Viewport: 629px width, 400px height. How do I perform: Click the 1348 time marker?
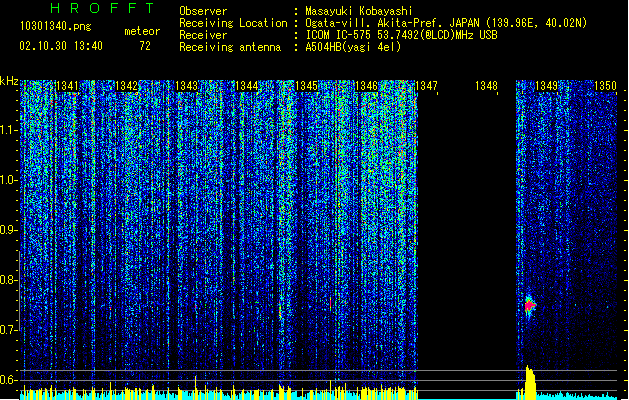coord(486,86)
